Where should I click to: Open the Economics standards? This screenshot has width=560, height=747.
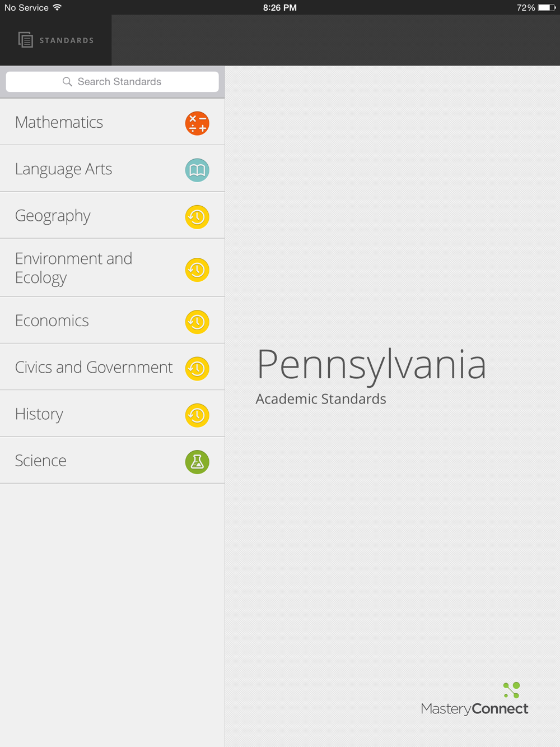click(x=112, y=321)
